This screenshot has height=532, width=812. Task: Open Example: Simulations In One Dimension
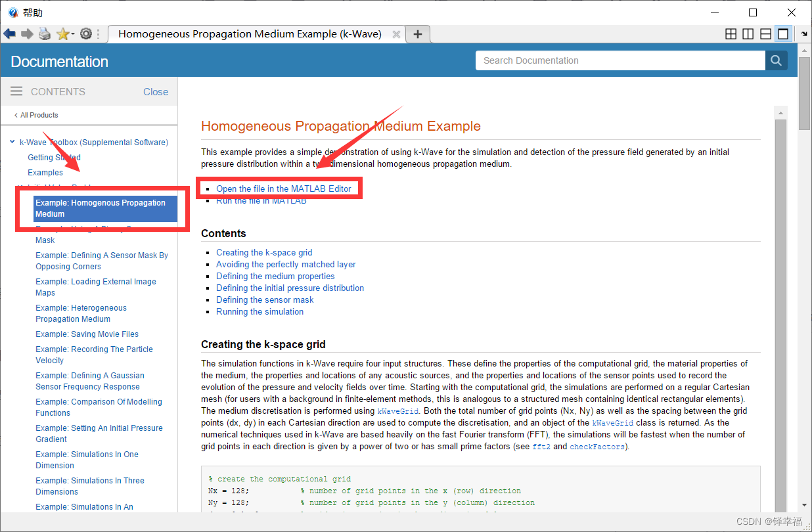click(x=87, y=460)
